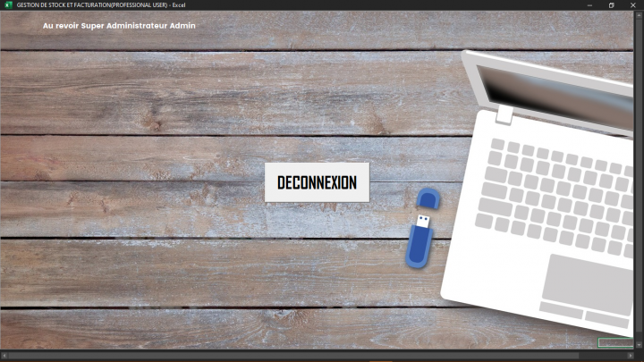Image resolution: width=644 pixels, height=362 pixels.
Task: Click the vertical scrollbar down arrow
Action: pyautogui.click(x=640, y=345)
